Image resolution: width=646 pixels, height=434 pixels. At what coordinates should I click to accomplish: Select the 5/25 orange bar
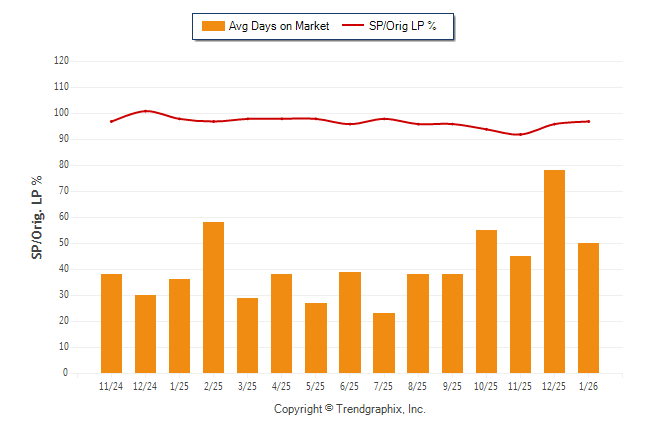[315, 338]
